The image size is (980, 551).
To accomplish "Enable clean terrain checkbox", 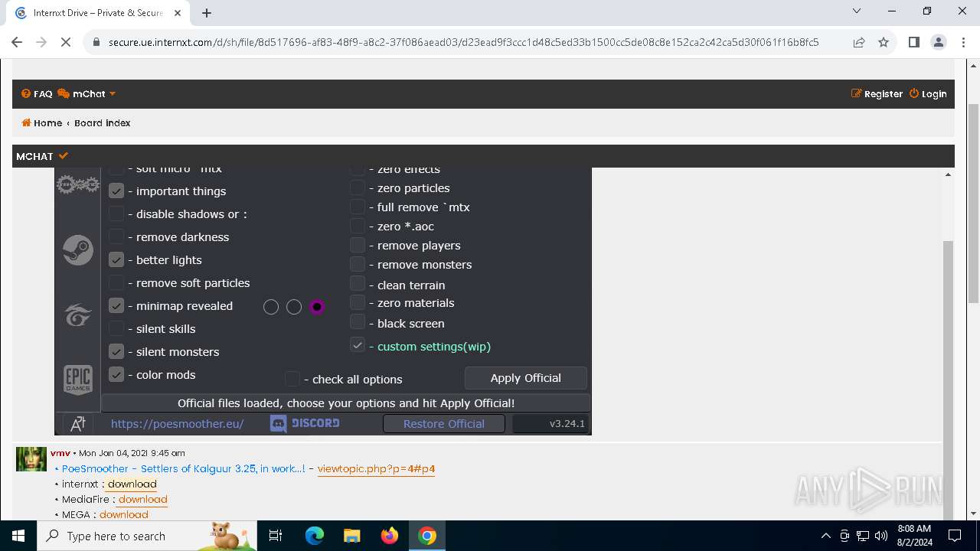I will click(358, 283).
